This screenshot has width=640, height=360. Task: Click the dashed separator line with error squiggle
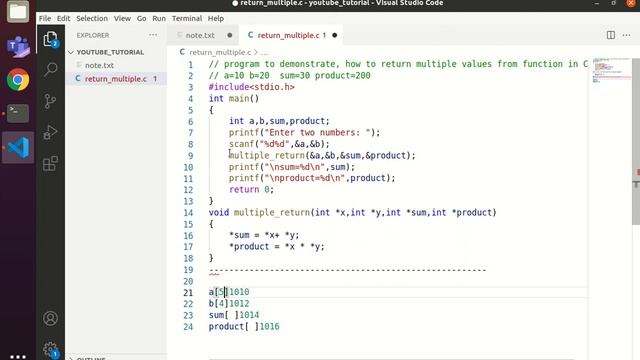(347, 270)
